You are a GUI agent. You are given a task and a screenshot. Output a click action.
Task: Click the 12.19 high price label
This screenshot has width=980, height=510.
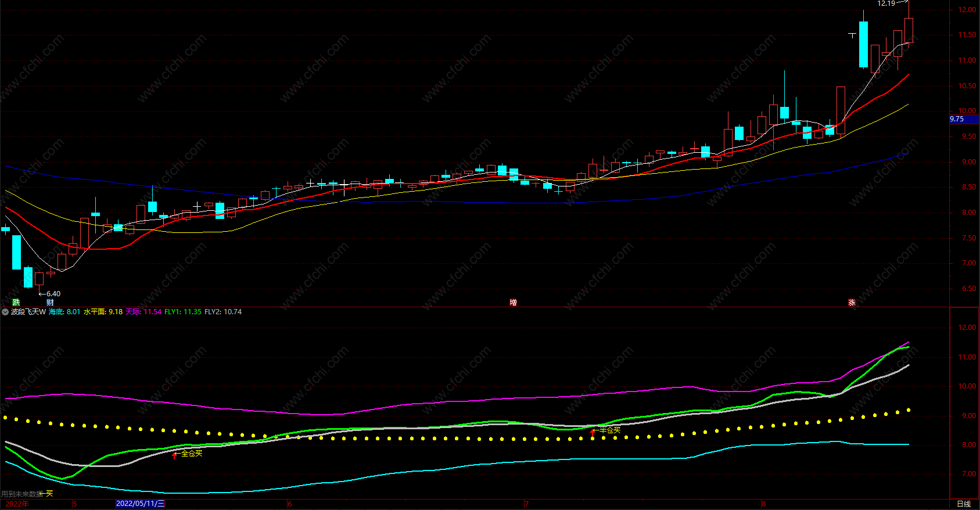click(x=886, y=3)
